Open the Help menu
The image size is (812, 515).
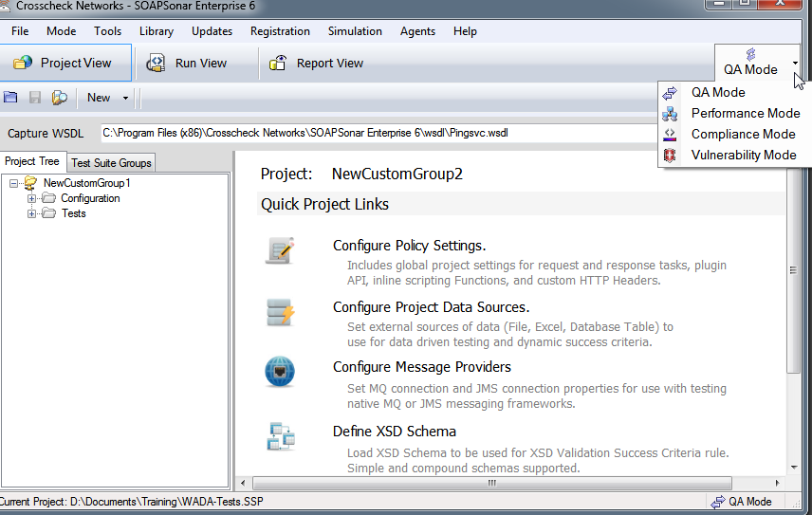465,31
